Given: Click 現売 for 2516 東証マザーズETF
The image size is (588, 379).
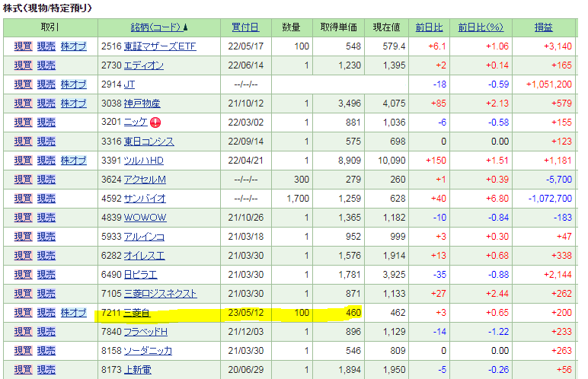Looking at the screenshot, I should point(46,46).
